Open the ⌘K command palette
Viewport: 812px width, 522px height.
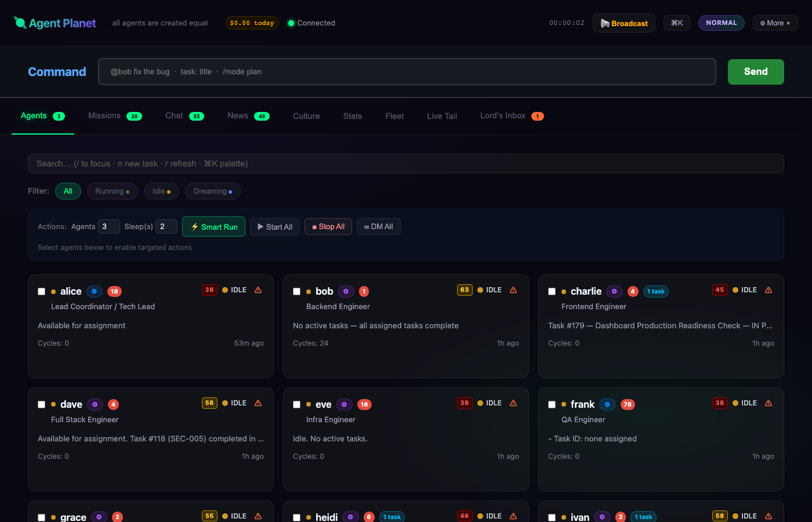pyautogui.click(x=677, y=23)
